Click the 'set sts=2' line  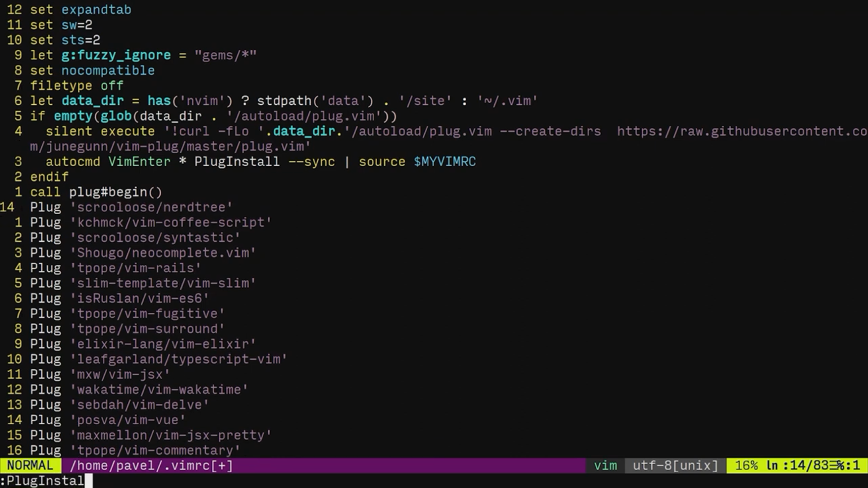pos(65,40)
